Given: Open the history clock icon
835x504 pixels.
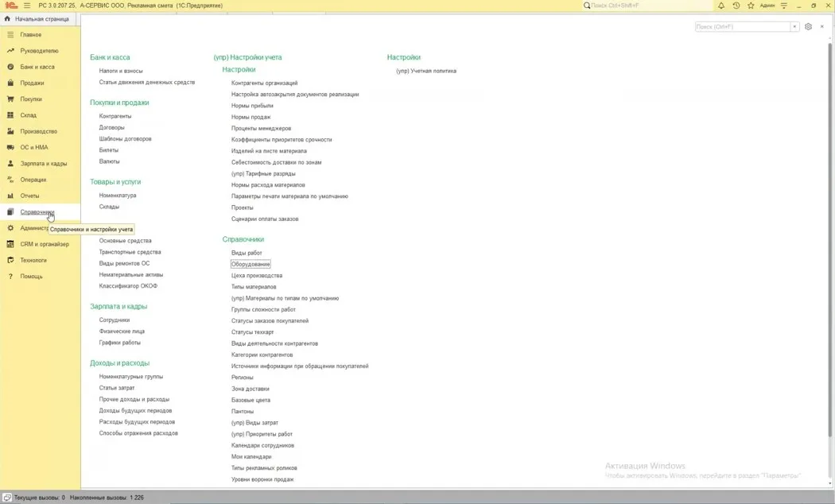Looking at the screenshot, I should [736, 6].
